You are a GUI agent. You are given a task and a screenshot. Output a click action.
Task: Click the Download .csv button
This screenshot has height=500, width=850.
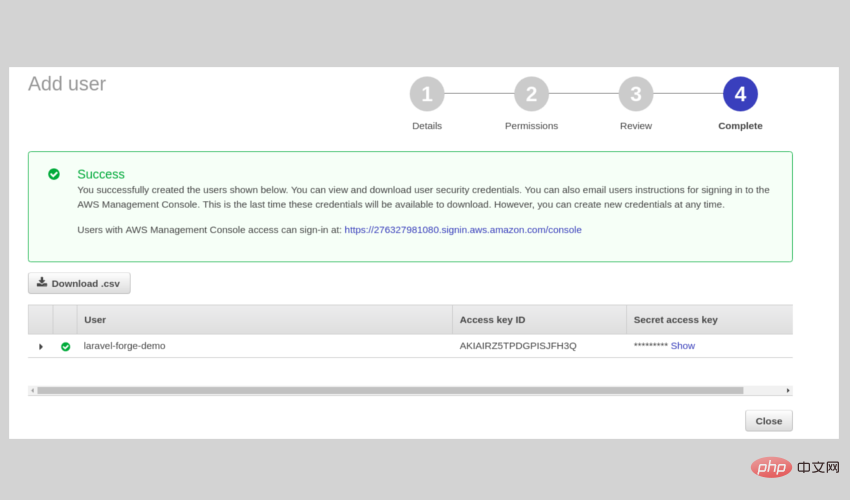coord(79,283)
